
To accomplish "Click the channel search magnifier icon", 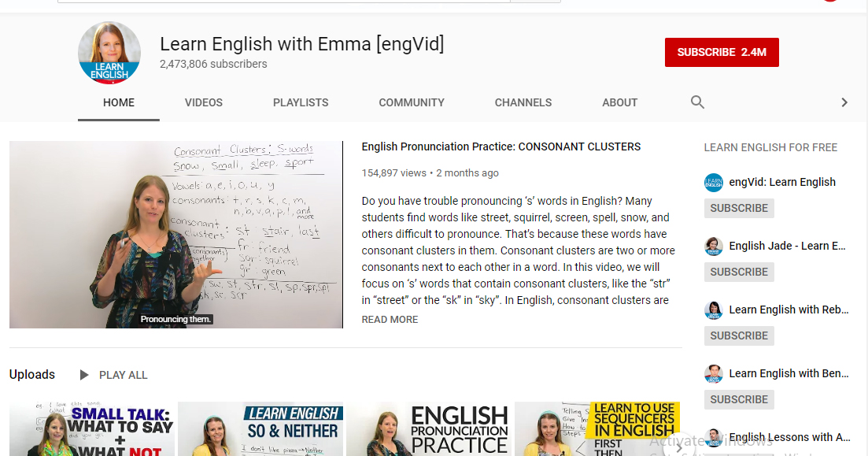I will point(697,102).
